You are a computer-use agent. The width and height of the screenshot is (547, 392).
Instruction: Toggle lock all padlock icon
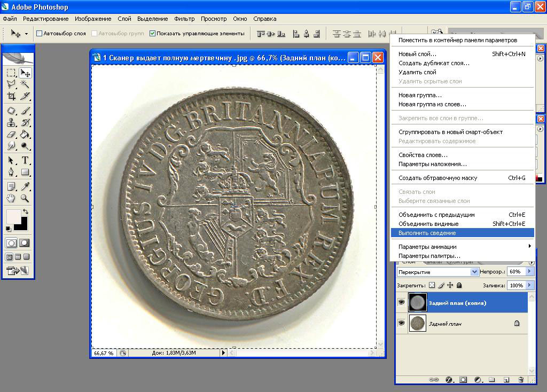[x=459, y=285]
